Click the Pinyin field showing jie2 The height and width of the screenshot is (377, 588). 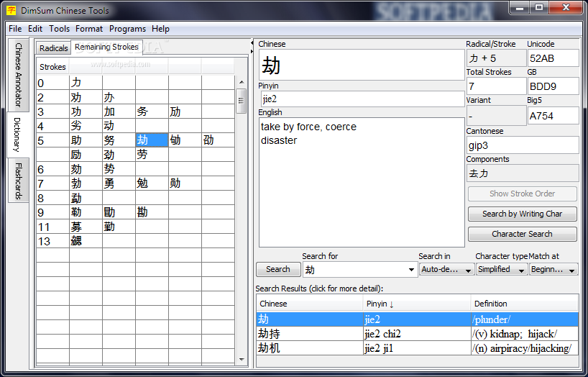tap(362, 99)
